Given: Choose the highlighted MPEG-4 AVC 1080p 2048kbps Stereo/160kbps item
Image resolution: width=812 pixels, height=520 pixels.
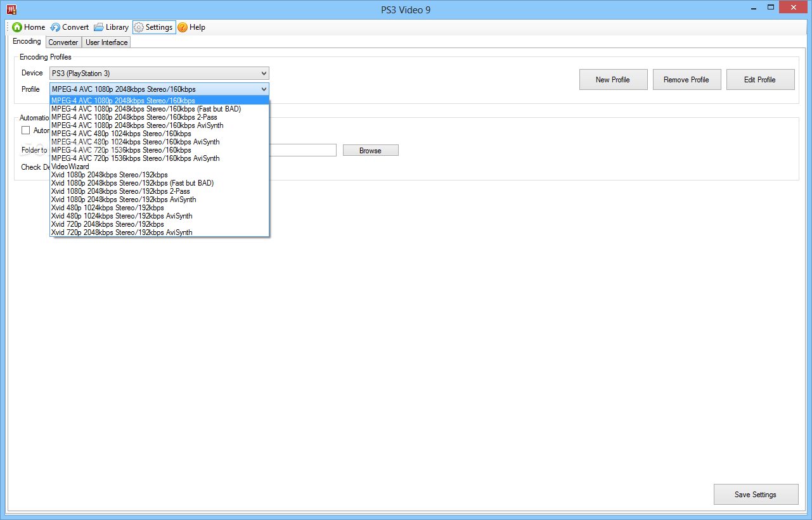Looking at the screenshot, I should (159, 101).
